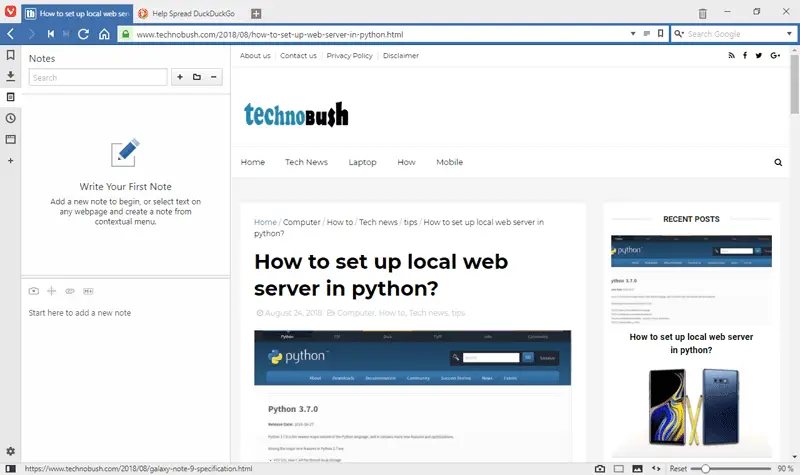The height and width of the screenshot is (475, 800).
Task: Expand search field history dropdown
Action: click(789, 34)
